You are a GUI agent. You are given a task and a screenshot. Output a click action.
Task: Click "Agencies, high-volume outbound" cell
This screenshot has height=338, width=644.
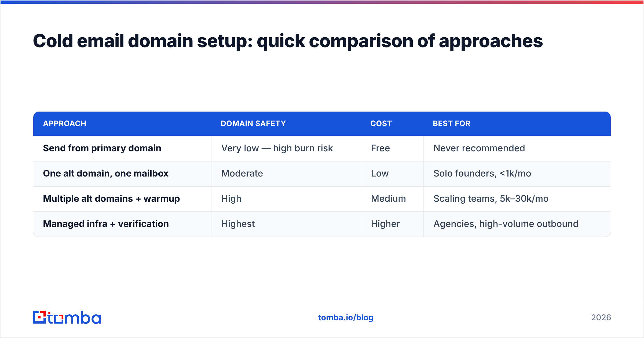coord(517,224)
